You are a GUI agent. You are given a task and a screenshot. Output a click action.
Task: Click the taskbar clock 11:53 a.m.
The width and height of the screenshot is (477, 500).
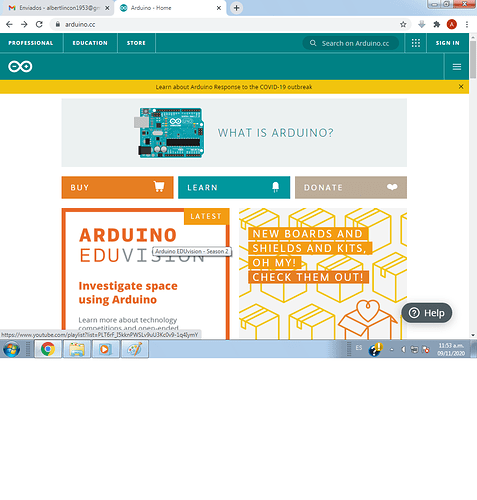(451, 349)
